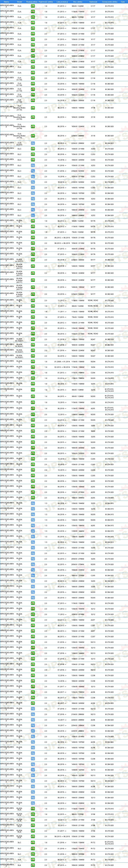Select the W204 body code cell
The height and width of the screenshot is (868, 128).
pos(93,362)
